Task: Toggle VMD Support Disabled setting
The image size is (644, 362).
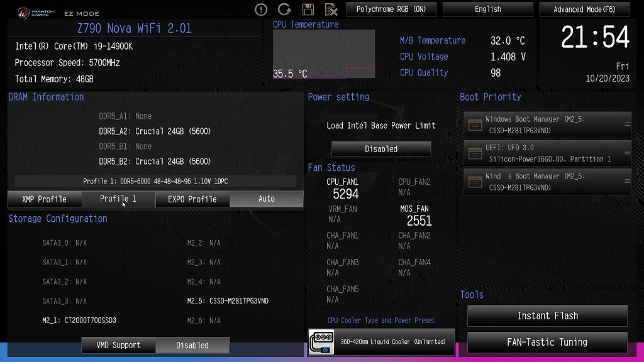Action: coord(192,345)
